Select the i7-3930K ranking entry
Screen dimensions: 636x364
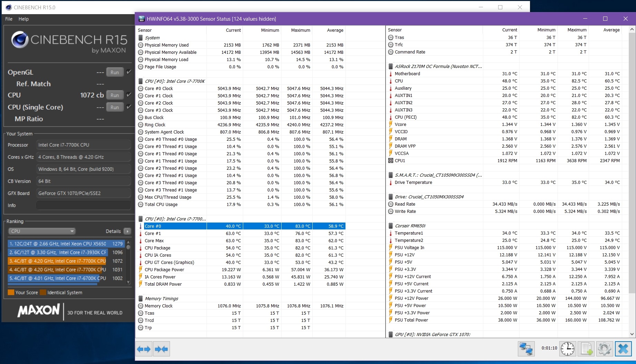click(66, 252)
